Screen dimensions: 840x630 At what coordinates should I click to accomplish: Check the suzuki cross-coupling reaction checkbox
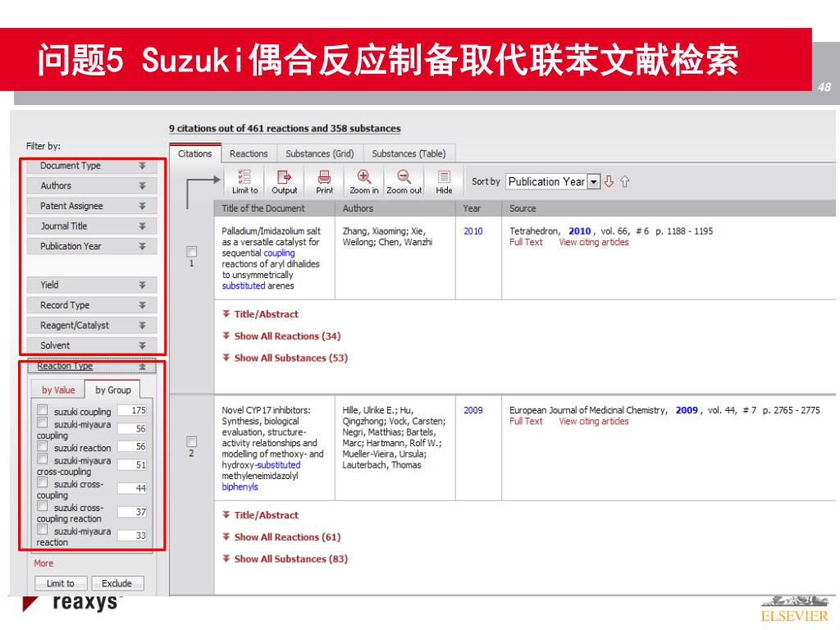tap(43, 507)
